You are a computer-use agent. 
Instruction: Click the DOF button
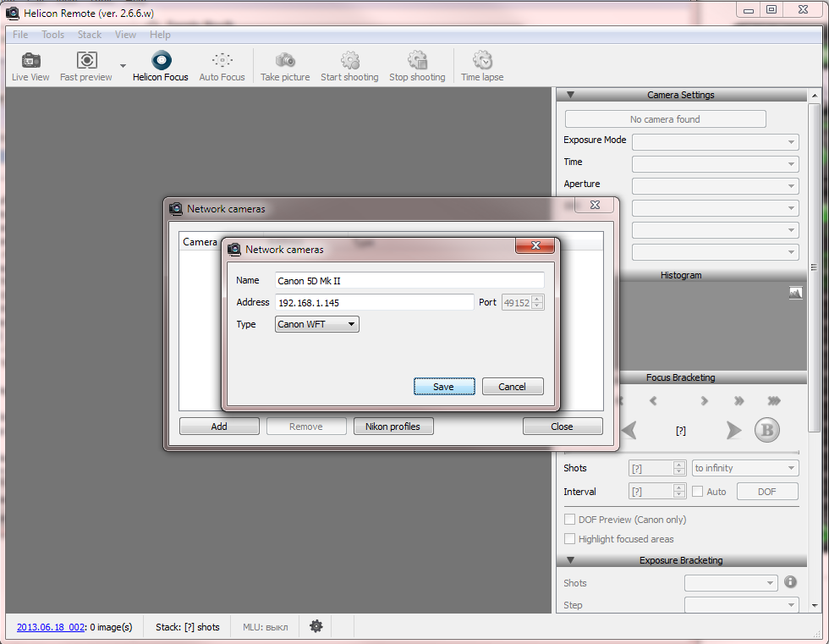(767, 492)
